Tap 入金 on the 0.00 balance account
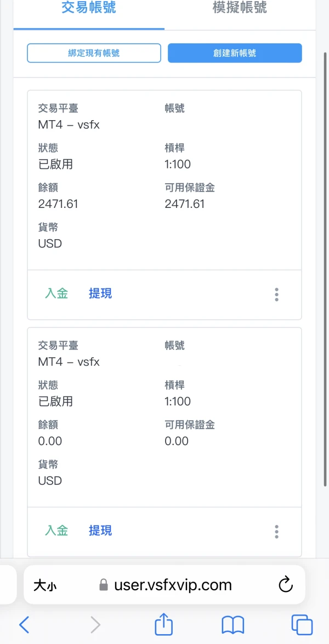The width and height of the screenshot is (329, 644). coord(56,530)
